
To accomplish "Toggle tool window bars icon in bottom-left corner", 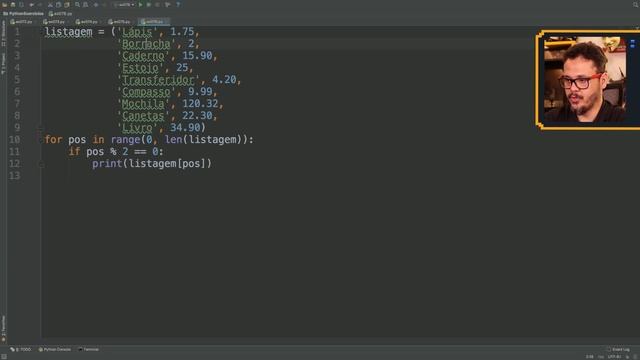I will 4,357.
